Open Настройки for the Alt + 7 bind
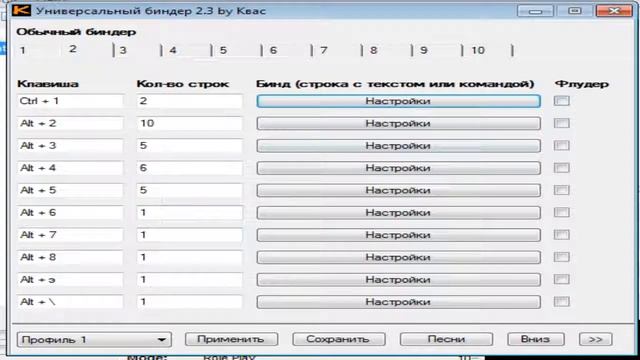640x360 pixels. click(398, 235)
